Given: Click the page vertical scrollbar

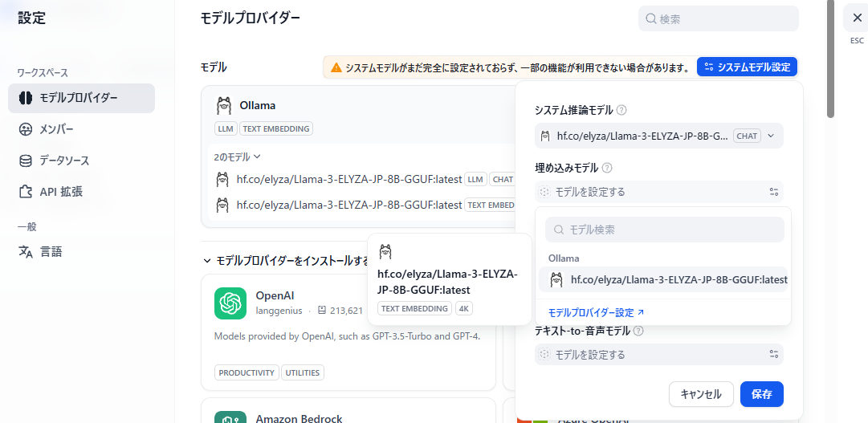Looking at the screenshot, I should pos(830,59).
